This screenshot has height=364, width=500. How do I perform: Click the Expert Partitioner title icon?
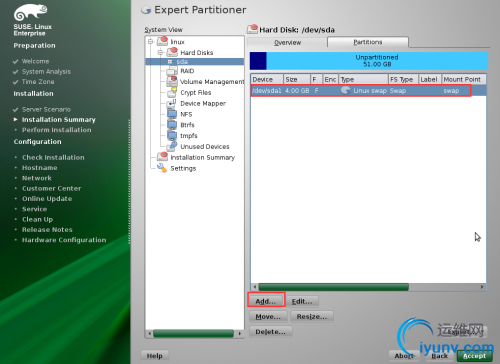pyautogui.click(x=146, y=10)
